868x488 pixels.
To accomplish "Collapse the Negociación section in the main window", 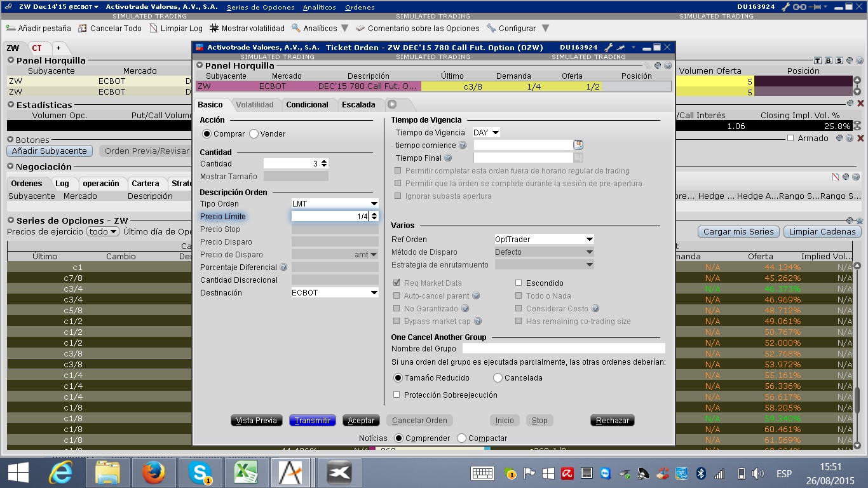I will pos(11,166).
